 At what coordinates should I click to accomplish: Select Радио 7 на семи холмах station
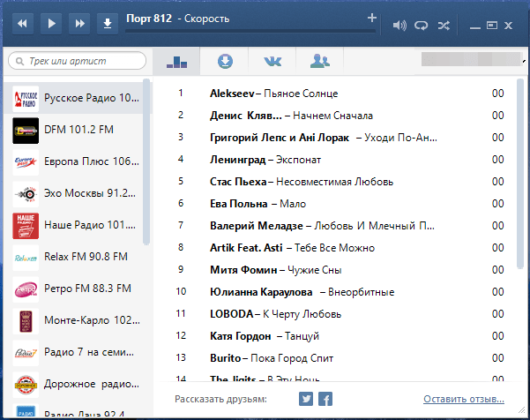[74, 353]
